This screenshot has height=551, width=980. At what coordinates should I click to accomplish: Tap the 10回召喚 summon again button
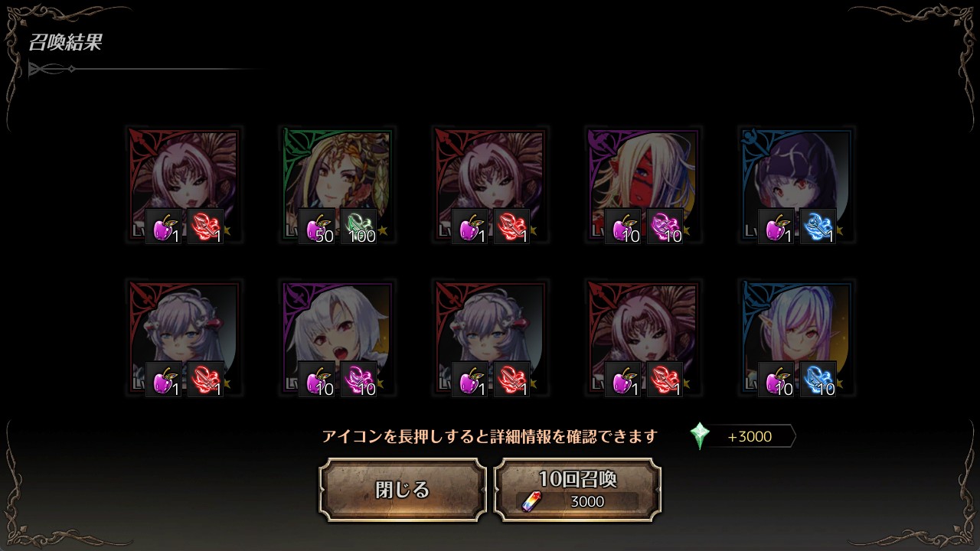577,490
